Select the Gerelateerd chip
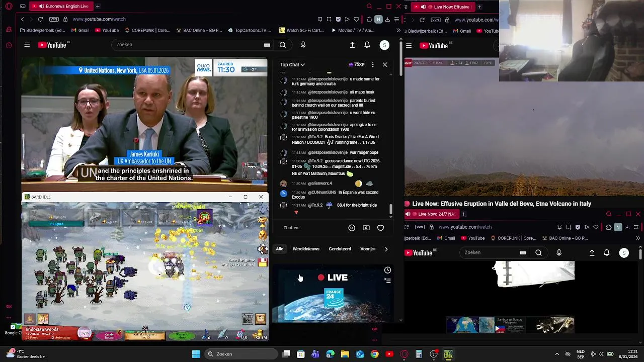This screenshot has height=362, width=644. 340,249
